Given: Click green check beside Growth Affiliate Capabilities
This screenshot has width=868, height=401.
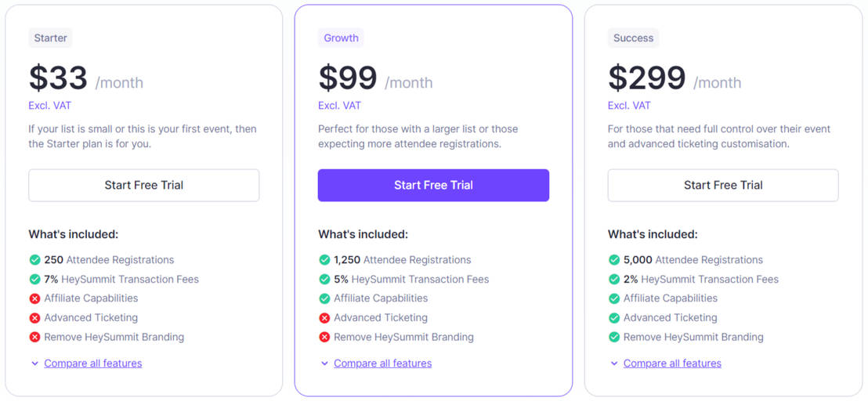Looking at the screenshot, I should (324, 298).
